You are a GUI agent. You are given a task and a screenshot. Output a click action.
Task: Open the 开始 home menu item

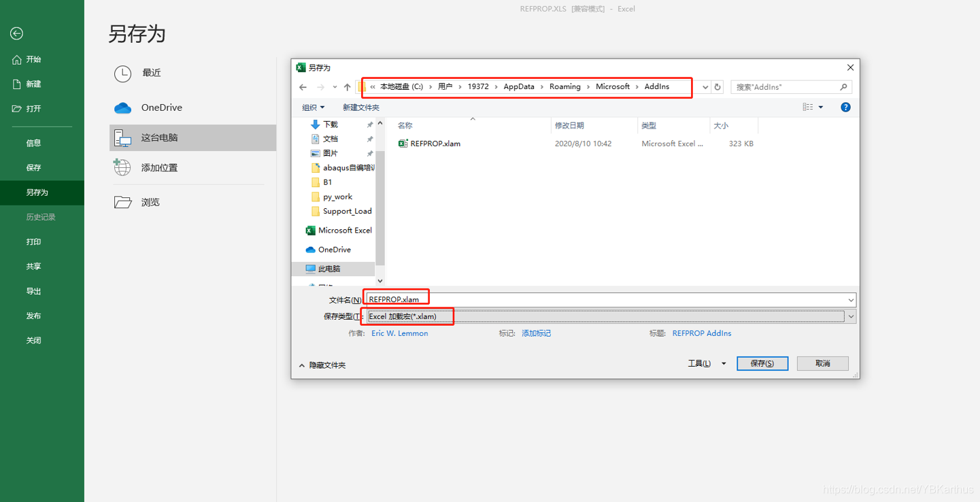pyautogui.click(x=27, y=60)
